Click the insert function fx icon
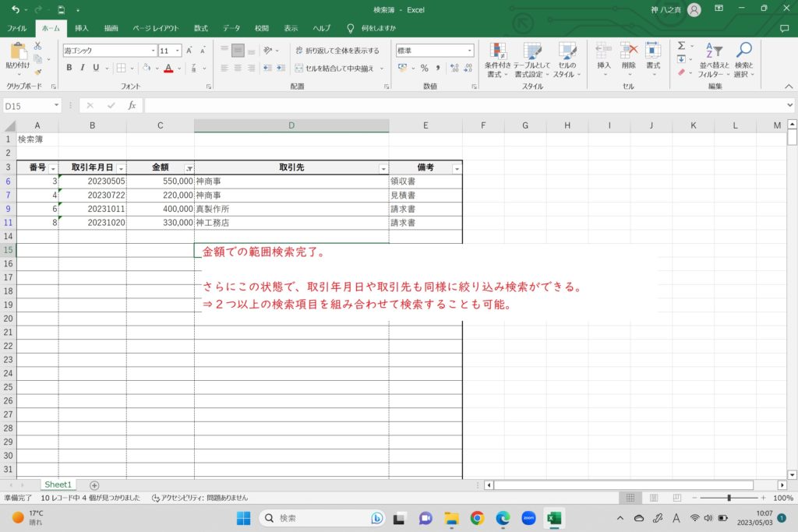This screenshot has height=532, width=798. [x=132, y=105]
